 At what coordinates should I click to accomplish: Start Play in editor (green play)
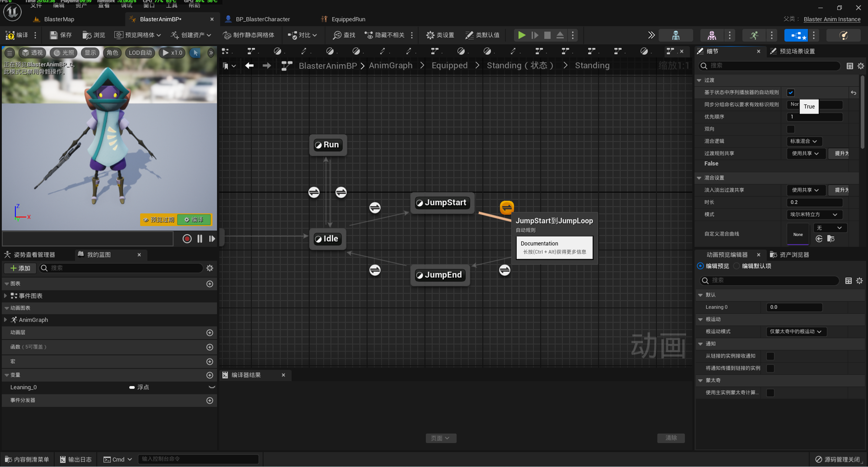(522, 35)
